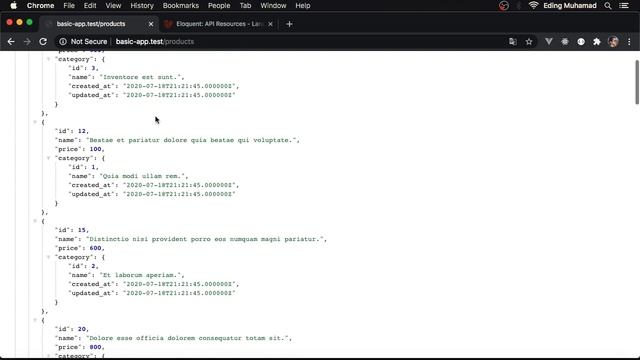Click the id value 20

tap(82, 329)
